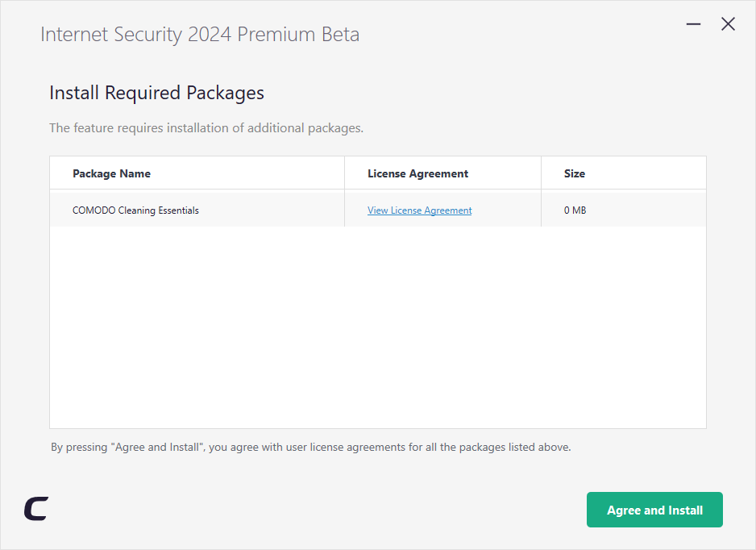Click the divider between Package Name and License Agreement headers
The height and width of the screenshot is (550, 756).
click(344, 173)
